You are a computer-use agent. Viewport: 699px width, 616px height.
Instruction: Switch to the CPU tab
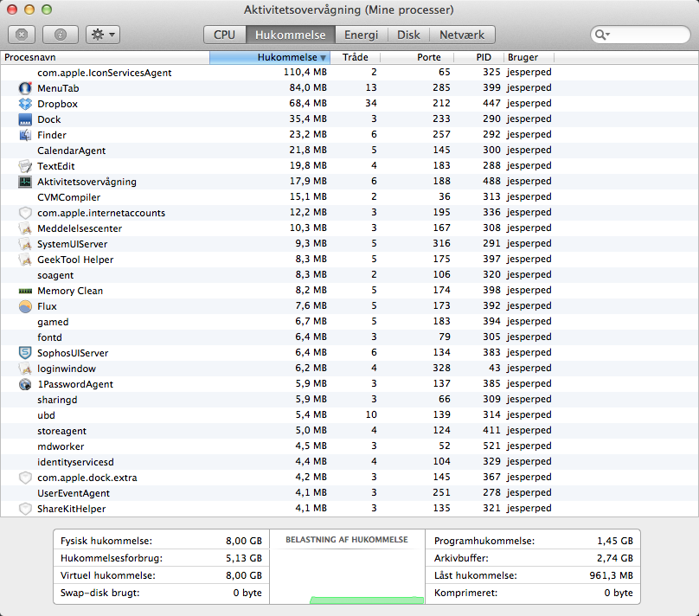[x=224, y=35]
